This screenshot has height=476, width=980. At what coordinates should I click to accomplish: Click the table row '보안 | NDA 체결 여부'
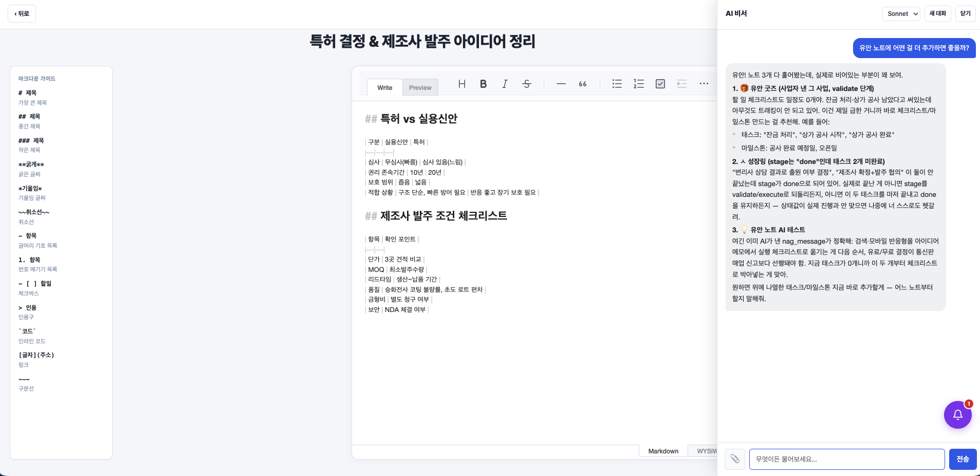(x=397, y=310)
